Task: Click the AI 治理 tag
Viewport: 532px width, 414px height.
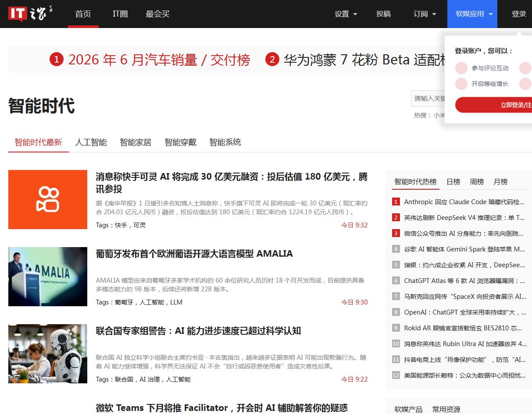Action: point(150,379)
